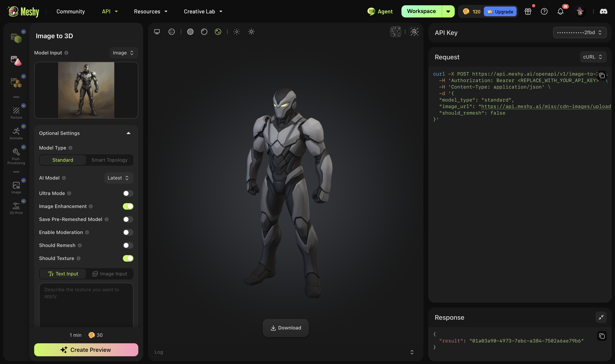Toggle the wireframe globe view icon

point(172,32)
